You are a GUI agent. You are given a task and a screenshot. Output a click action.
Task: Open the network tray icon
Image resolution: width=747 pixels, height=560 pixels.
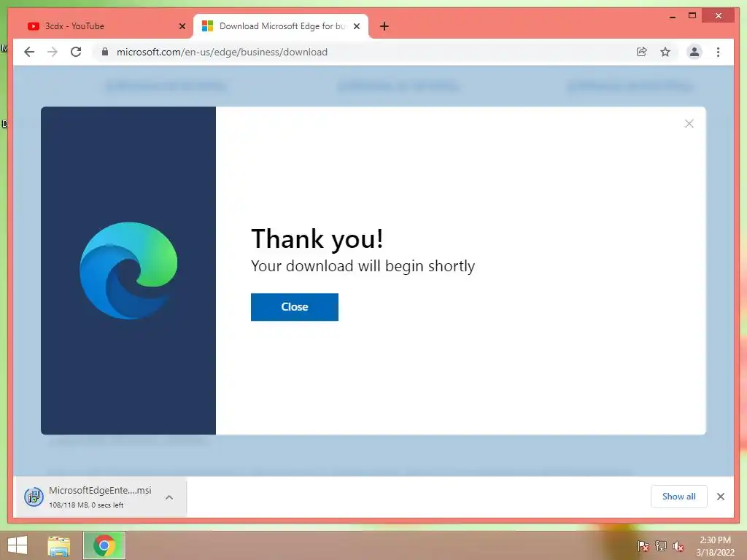click(x=661, y=545)
